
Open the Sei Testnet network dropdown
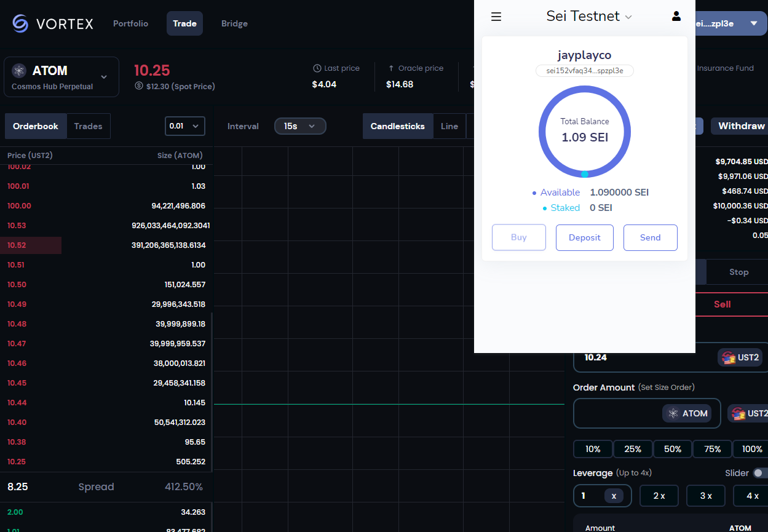589,17
